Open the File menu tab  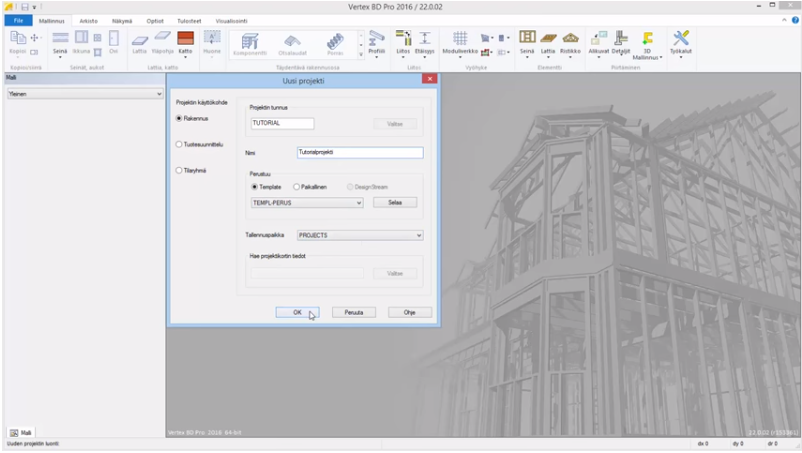pyautogui.click(x=17, y=20)
